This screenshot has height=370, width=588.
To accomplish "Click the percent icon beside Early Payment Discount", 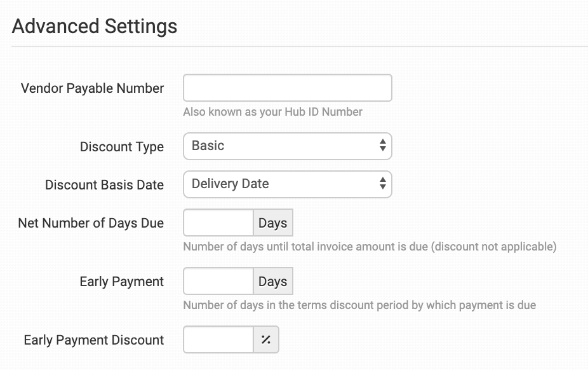I will [266, 340].
